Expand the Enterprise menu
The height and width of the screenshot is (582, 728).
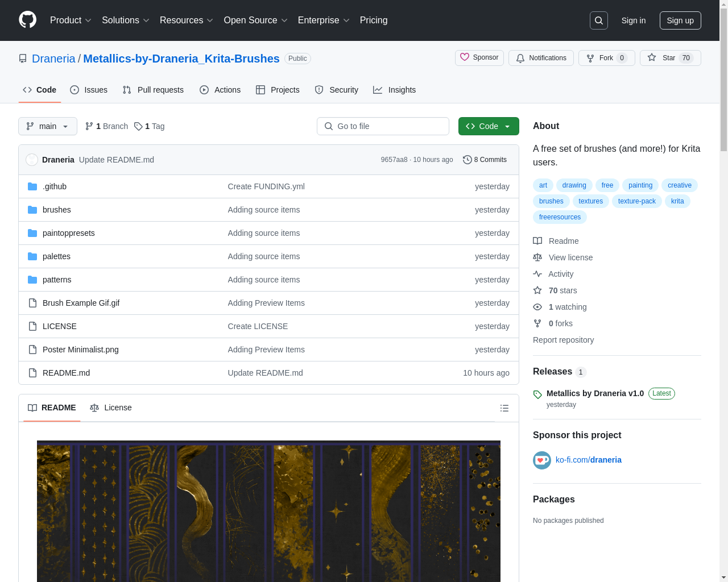[324, 20]
